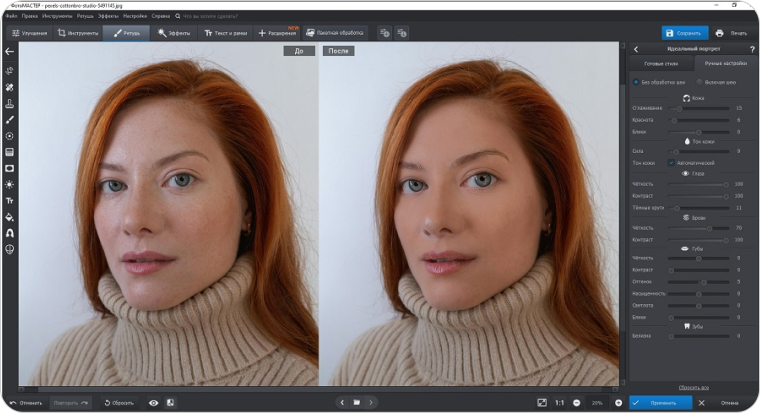Toggle the eye preview icon in bottom bar
Image resolution: width=760 pixels, height=413 pixels.
[154, 402]
